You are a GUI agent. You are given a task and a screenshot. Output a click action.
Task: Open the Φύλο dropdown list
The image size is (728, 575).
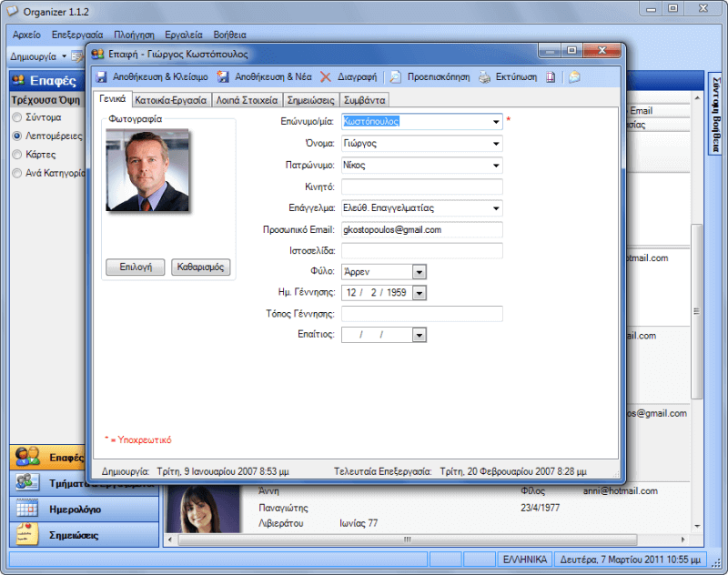[420, 271]
